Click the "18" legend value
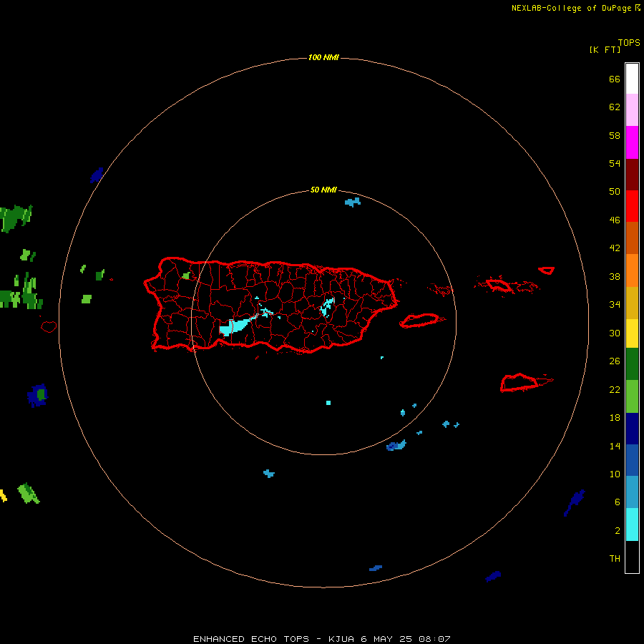The height and width of the screenshot is (644, 644). [x=615, y=418]
